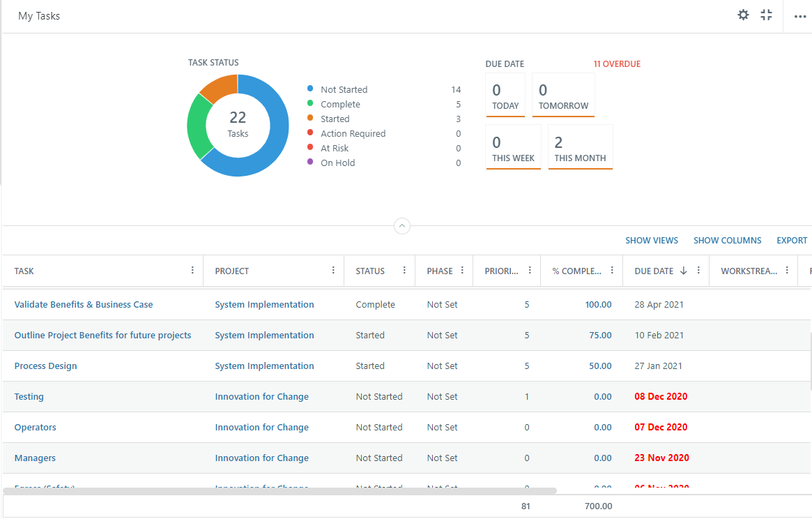Filter by 11 OVERDUE tasks
The height and width of the screenshot is (519, 812).
617,63
